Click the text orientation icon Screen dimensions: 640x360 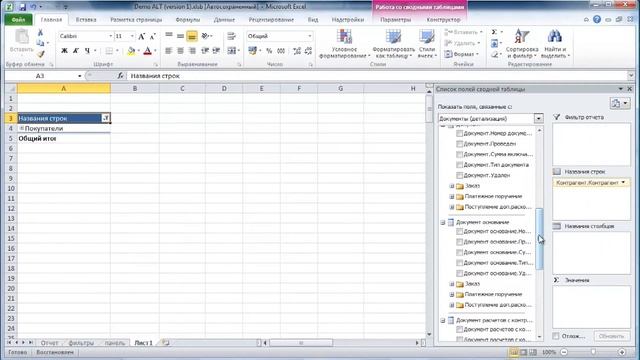click(205, 36)
